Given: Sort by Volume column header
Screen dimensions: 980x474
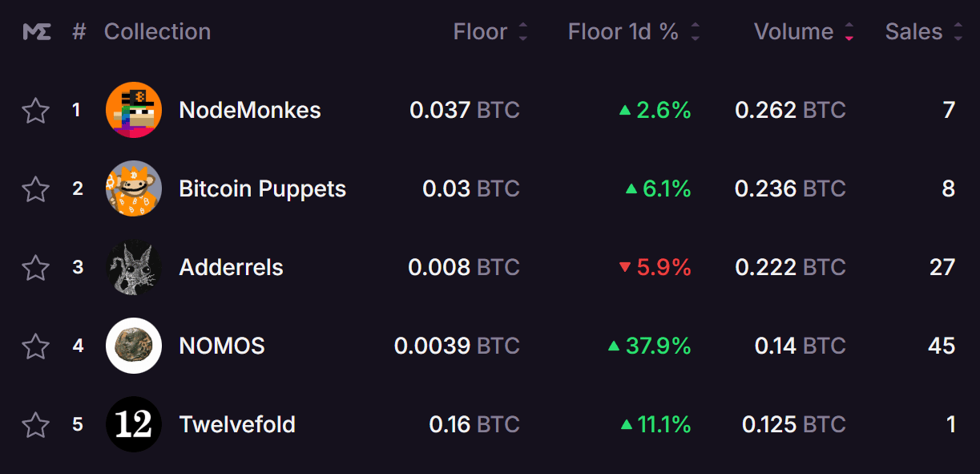Looking at the screenshot, I should click(804, 32).
